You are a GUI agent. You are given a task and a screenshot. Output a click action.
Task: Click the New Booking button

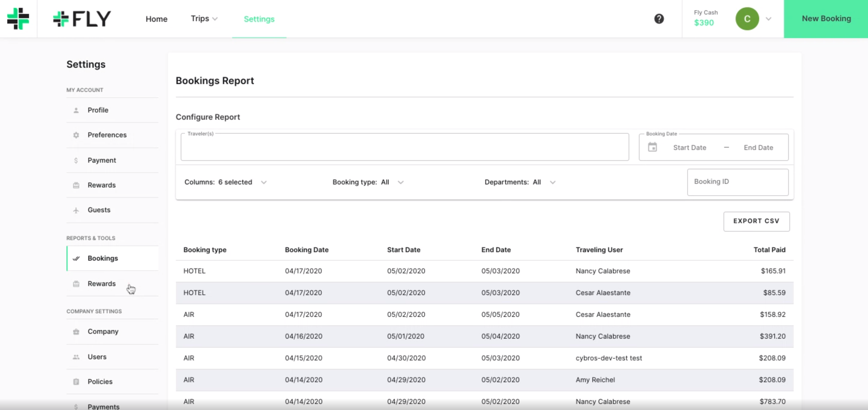[x=826, y=18]
